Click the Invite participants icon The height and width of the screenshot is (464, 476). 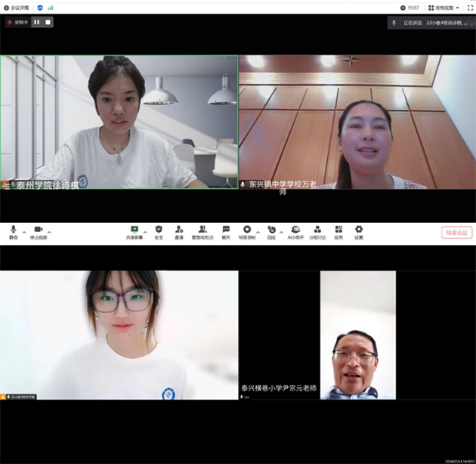click(x=179, y=230)
